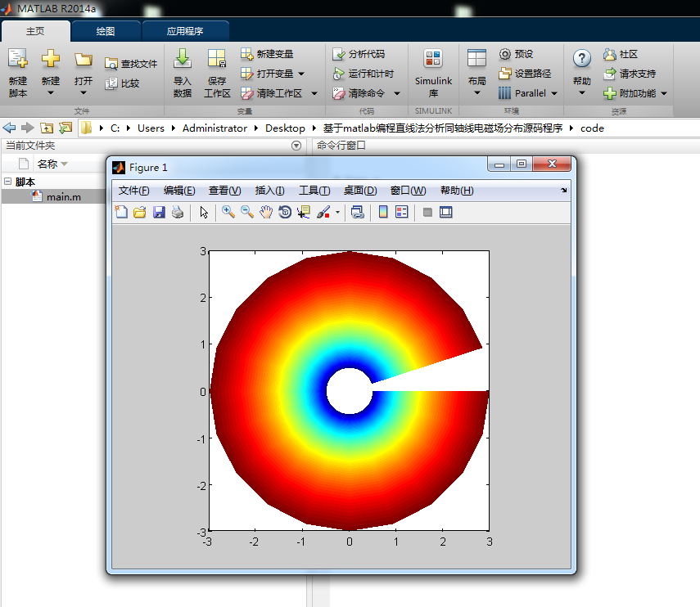700x607 pixels.
Task: Go up one folder level button
Action: click(47, 128)
